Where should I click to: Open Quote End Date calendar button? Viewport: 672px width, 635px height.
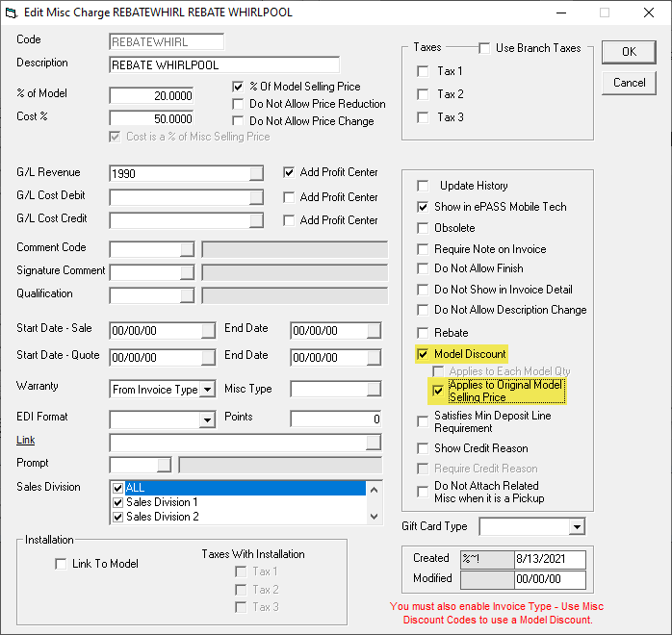coord(374,358)
